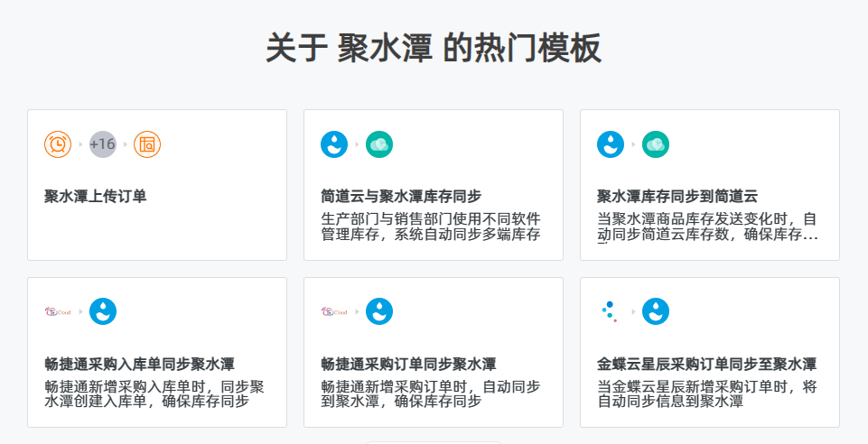Click the orange form query icon
Screen dimensions: 868x444
(x=147, y=144)
